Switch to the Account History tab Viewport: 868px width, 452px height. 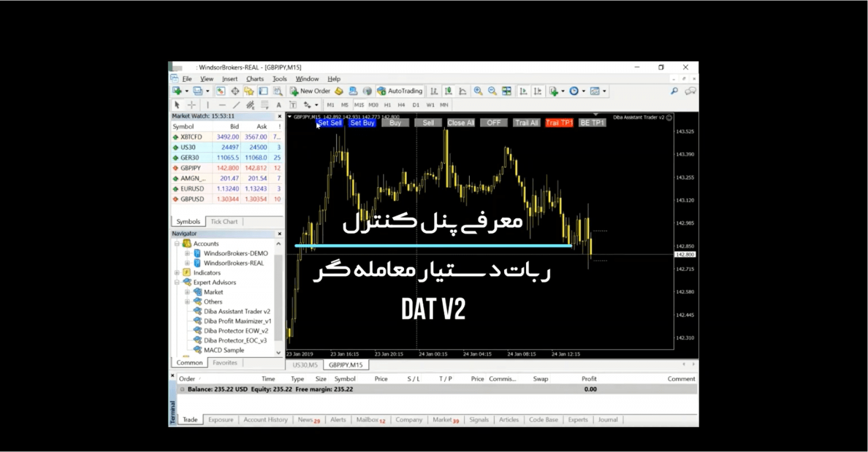pos(265,419)
